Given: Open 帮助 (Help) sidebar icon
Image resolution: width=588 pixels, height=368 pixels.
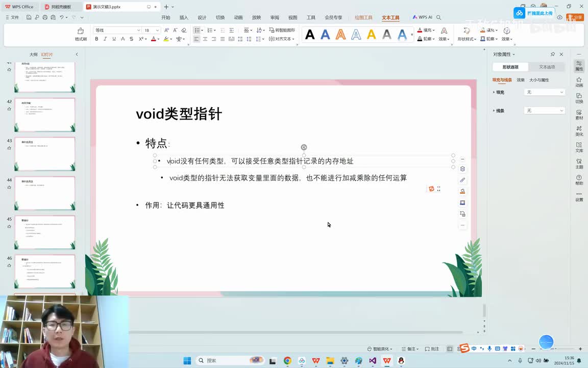Looking at the screenshot, I should (579, 180).
